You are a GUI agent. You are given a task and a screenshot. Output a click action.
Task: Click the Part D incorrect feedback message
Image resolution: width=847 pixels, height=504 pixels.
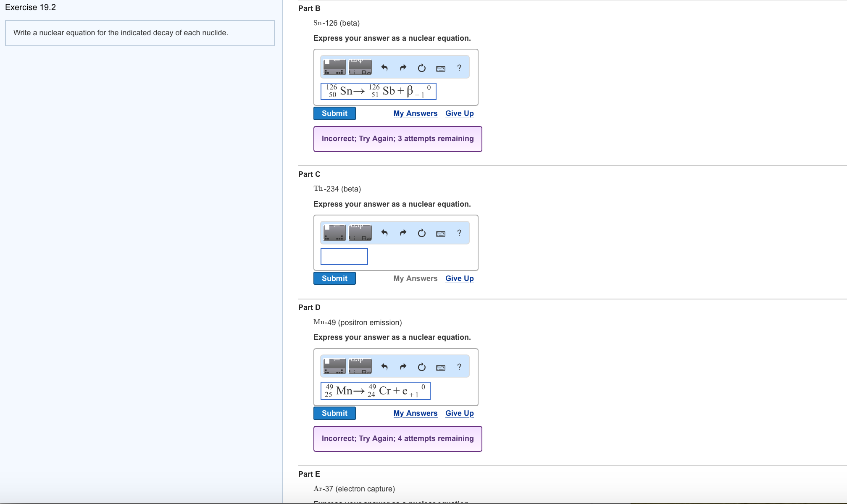pyautogui.click(x=398, y=439)
